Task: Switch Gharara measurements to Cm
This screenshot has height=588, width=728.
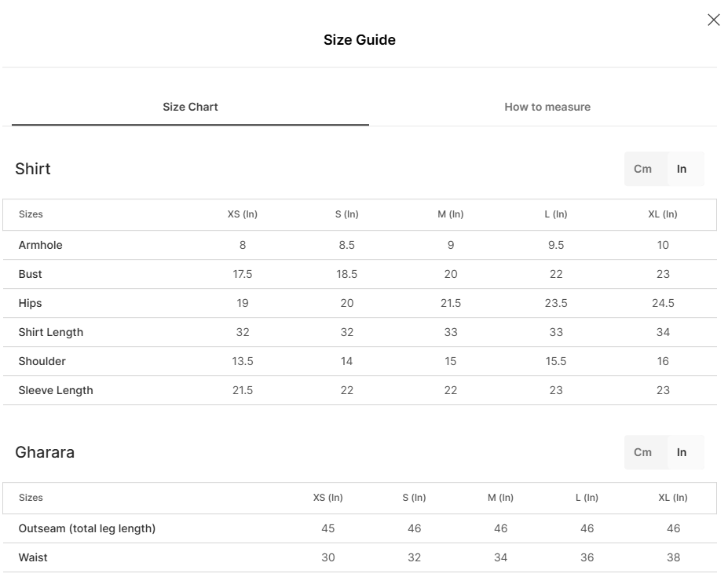Action: point(642,452)
